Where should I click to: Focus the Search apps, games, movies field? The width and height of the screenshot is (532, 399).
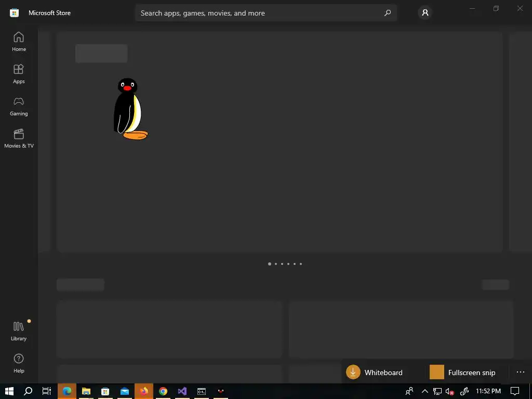[266, 13]
